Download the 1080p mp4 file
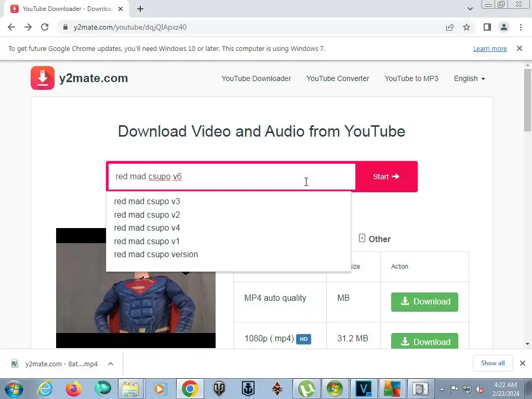 424,341
